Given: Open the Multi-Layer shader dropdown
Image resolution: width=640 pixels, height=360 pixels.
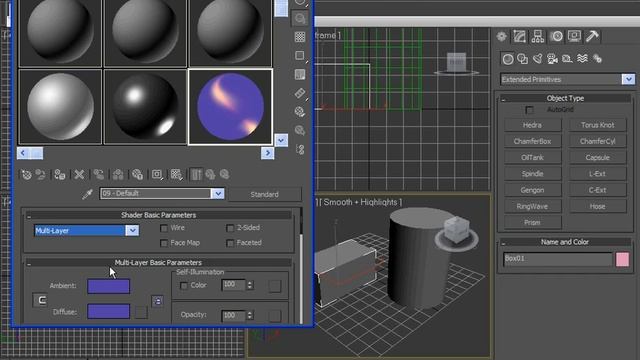Looking at the screenshot, I should (132, 231).
